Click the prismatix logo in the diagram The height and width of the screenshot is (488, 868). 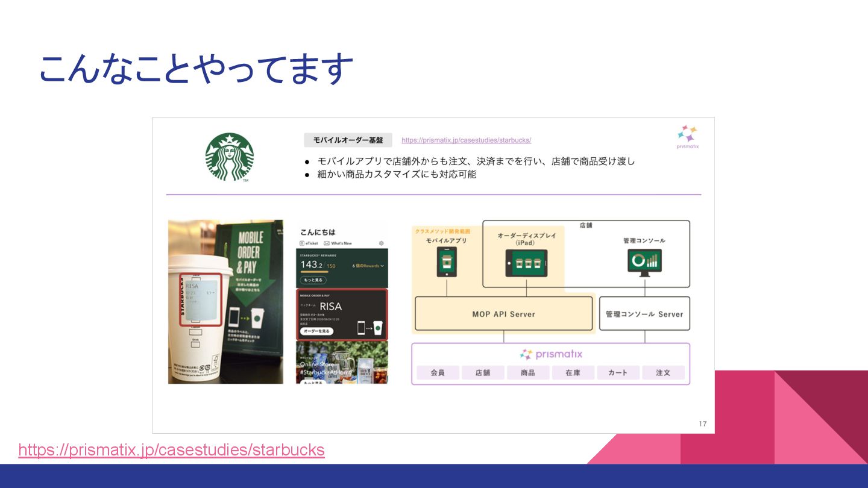(x=551, y=354)
